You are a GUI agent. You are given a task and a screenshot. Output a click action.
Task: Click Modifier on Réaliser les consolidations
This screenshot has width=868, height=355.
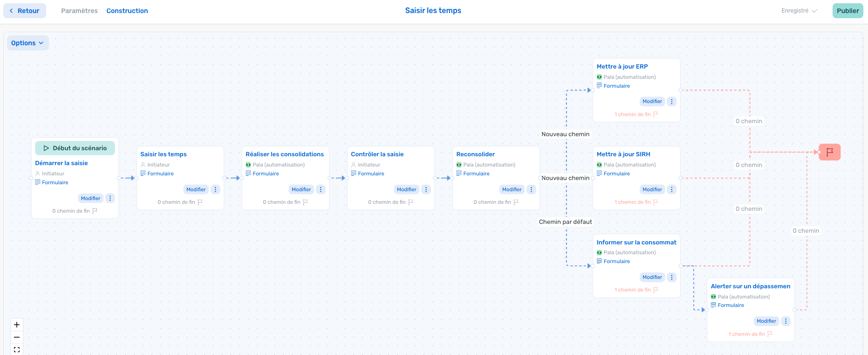pos(301,189)
